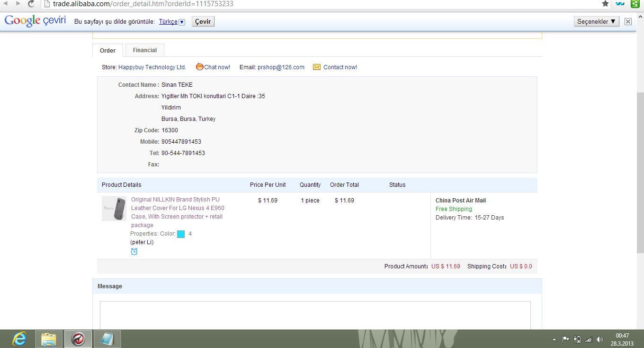Screen dimensions: 644x348
Task: Click the Status column header
Action: (x=397, y=185)
